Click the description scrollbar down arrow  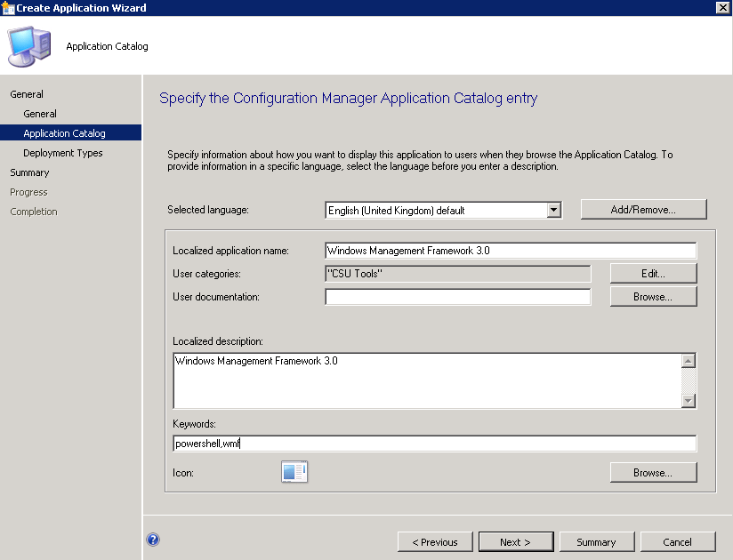(689, 400)
